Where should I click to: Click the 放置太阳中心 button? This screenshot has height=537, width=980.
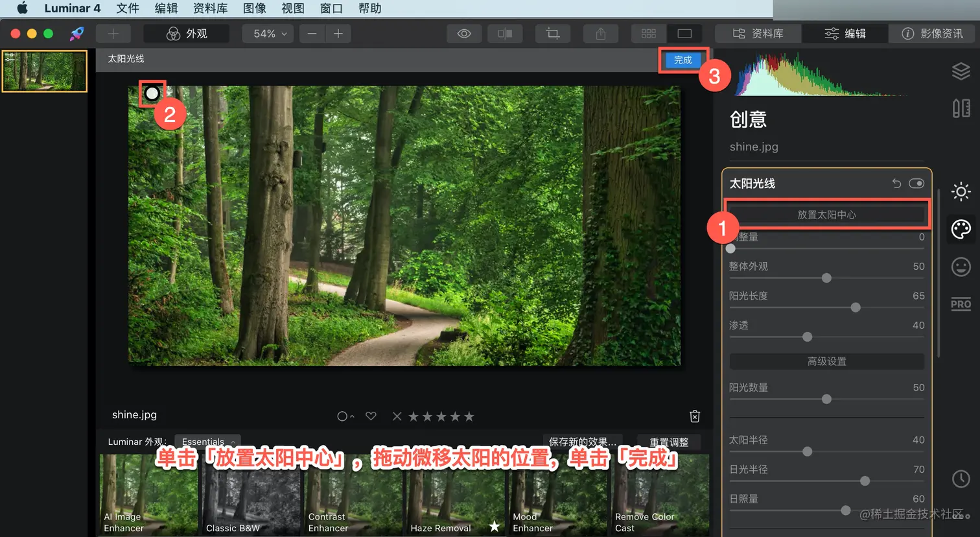point(827,215)
